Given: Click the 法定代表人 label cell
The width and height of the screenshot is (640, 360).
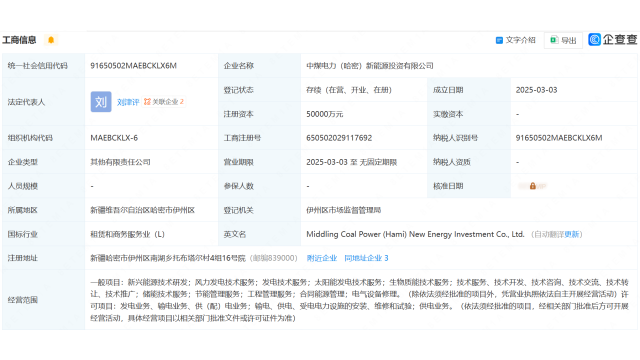Looking at the screenshot, I should pyautogui.click(x=43, y=102).
